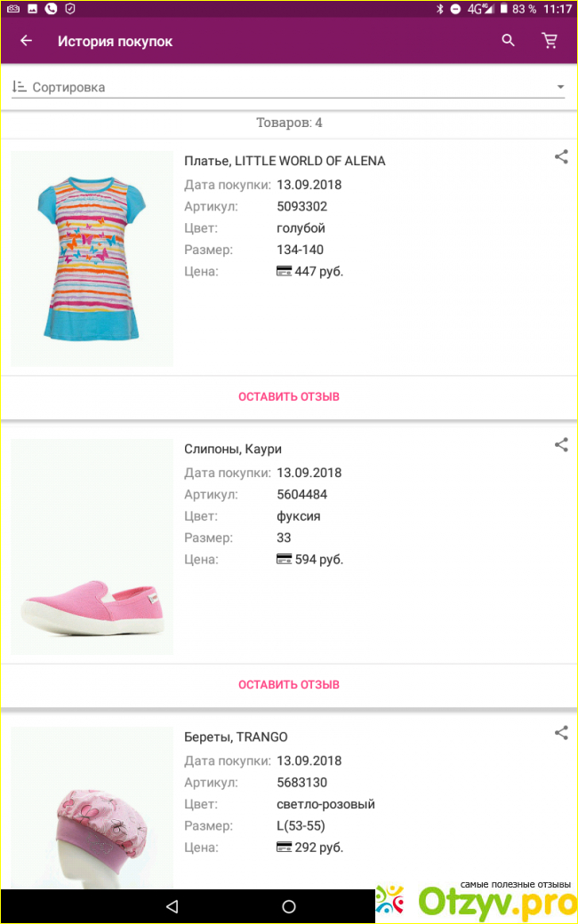578x924 pixels.
Task: Open the striped dress product photo
Action: (92, 258)
